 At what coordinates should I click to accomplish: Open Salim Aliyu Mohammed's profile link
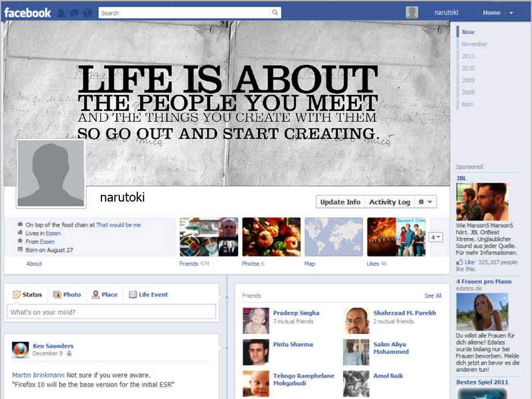[x=391, y=348]
